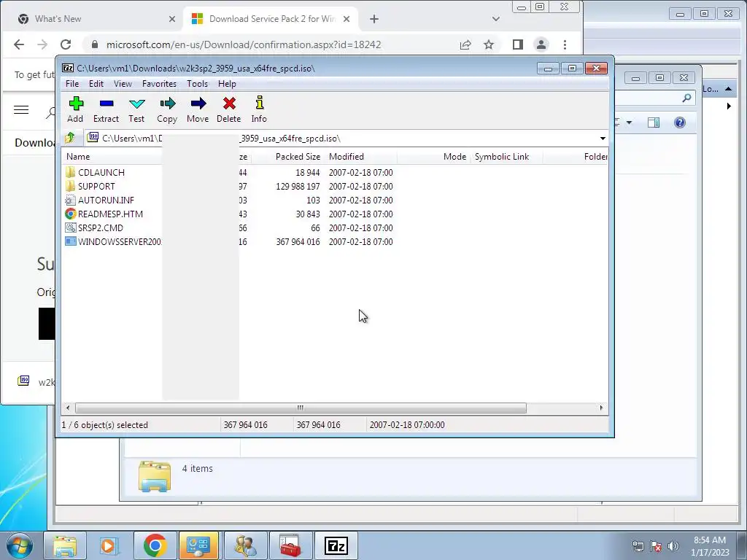
Task: Open the Chrome profile icon
Action: (x=541, y=44)
